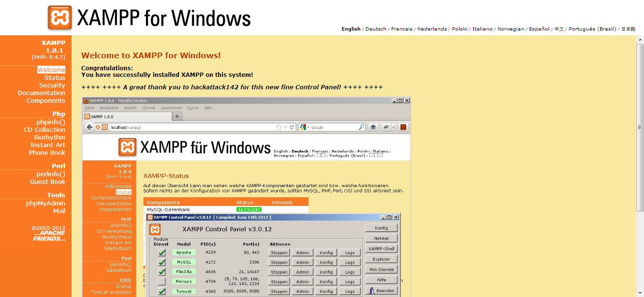Viewport: 644px width, 297px height.
Task: Click the Firefox back arrow in the screenshot
Action: click(89, 127)
